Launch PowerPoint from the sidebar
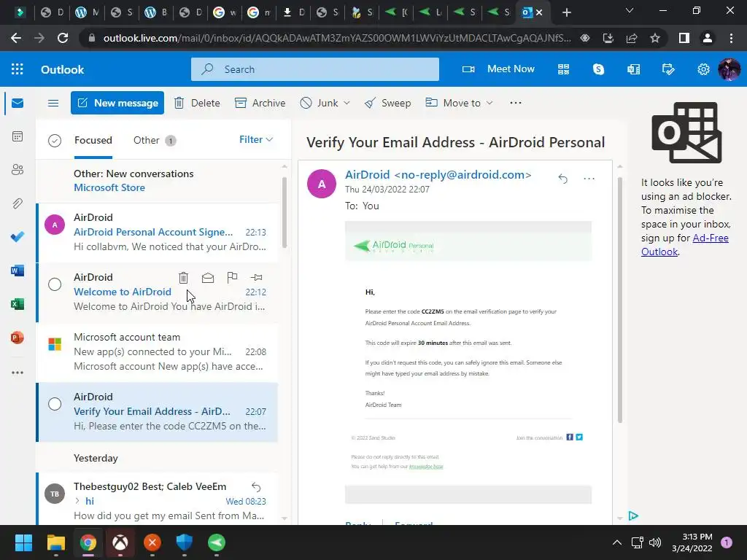Screen dimensions: 747x560 click(x=18, y=338)
